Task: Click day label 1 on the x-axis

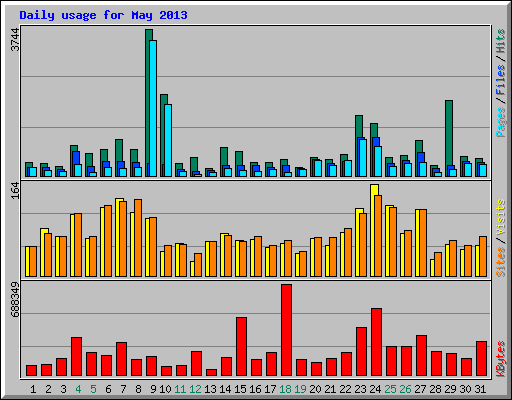Action: (33, 389)
